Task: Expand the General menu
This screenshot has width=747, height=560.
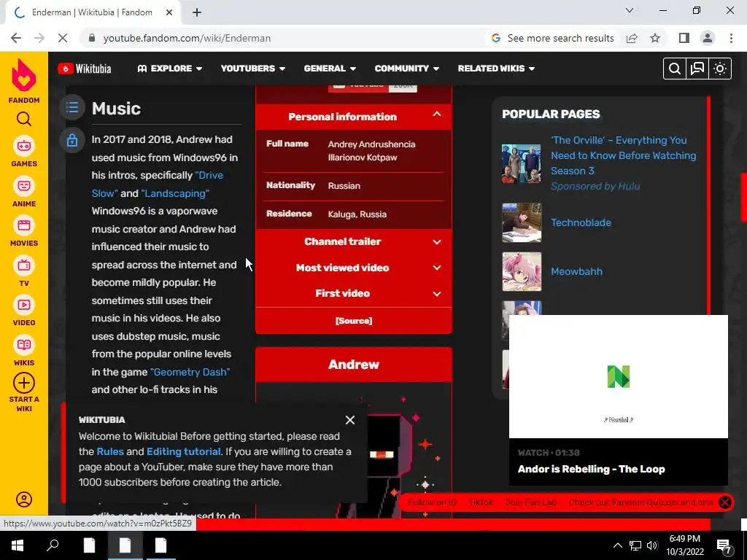Action: pos(330,69)
